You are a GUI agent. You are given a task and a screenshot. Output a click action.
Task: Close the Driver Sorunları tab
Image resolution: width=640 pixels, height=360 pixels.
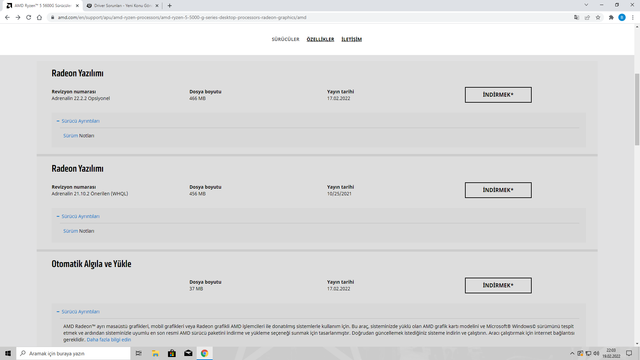pos(157,6)
